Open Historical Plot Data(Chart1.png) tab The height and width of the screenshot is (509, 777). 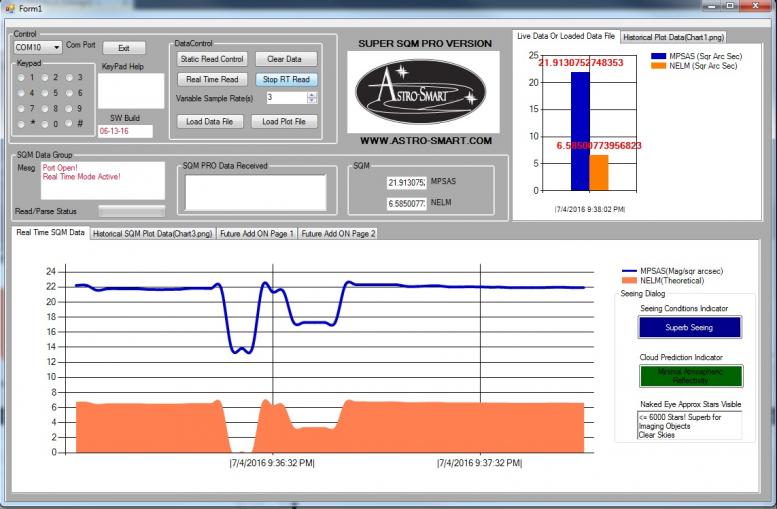pyautogui.click(x=673, y=37)
